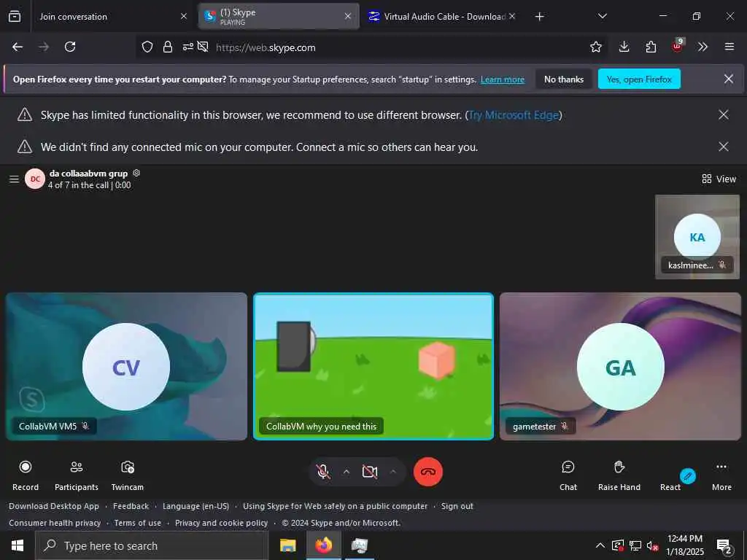This screenshot has height=560, width=747.
Task: Open tracking protection shield icon
Action: click(x=147, y=47)
